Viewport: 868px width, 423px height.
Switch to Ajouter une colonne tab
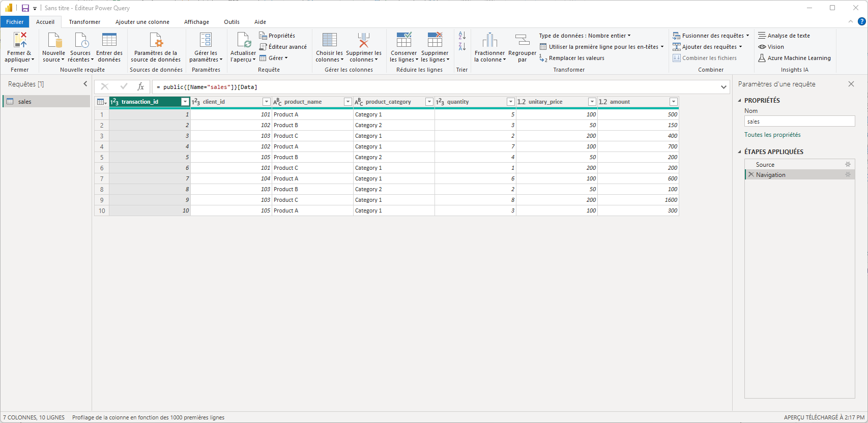[x=142, y=22]
